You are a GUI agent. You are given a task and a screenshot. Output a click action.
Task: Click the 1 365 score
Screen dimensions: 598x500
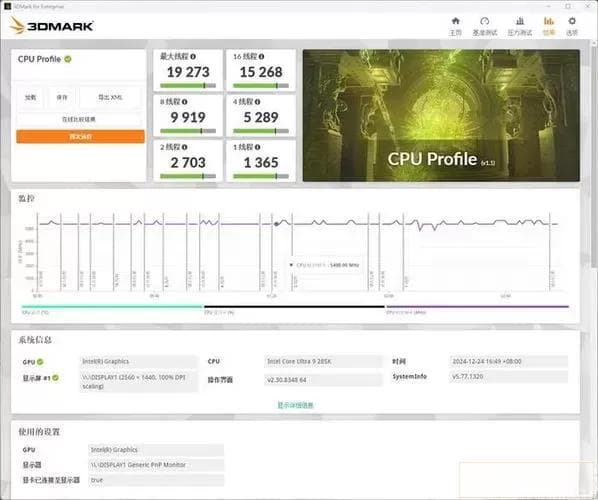[261, 163]
